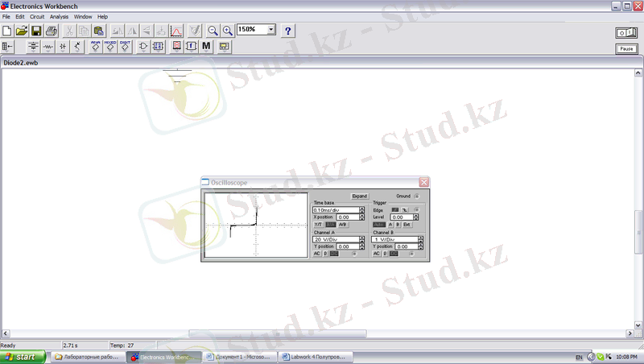This screenshot has height=364, width=644.
Task: Open the 150% zoom level dropdown
Action: coord(270,30)
